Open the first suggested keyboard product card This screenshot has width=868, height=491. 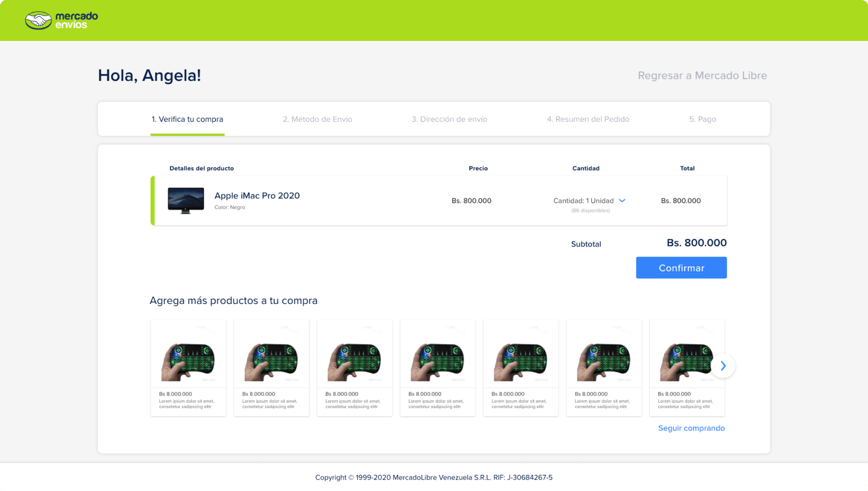coord(189,368)
